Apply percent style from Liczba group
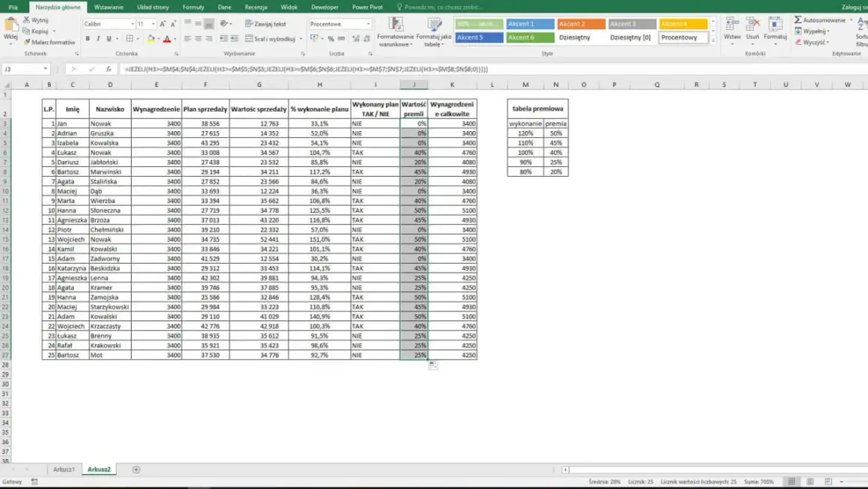 point(331,39)
